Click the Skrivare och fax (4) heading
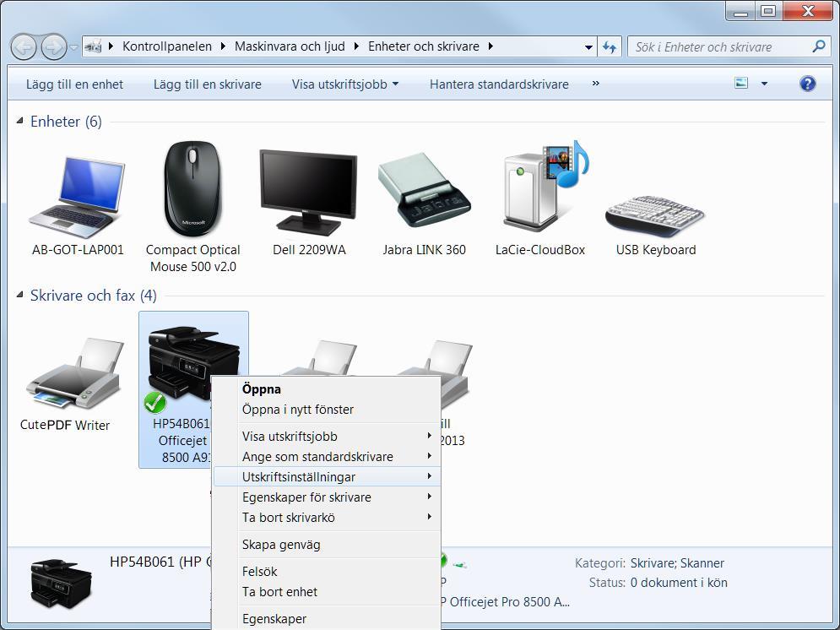840x630 pixels. click(x=93, y=296)
